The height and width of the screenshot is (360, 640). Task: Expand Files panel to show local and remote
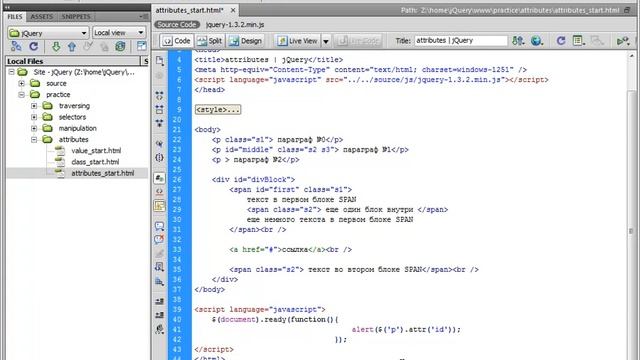[142, 46]
